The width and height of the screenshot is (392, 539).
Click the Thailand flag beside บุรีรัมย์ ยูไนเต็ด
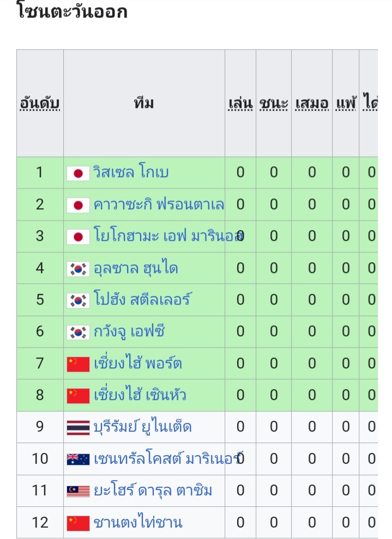pos(78,428)
